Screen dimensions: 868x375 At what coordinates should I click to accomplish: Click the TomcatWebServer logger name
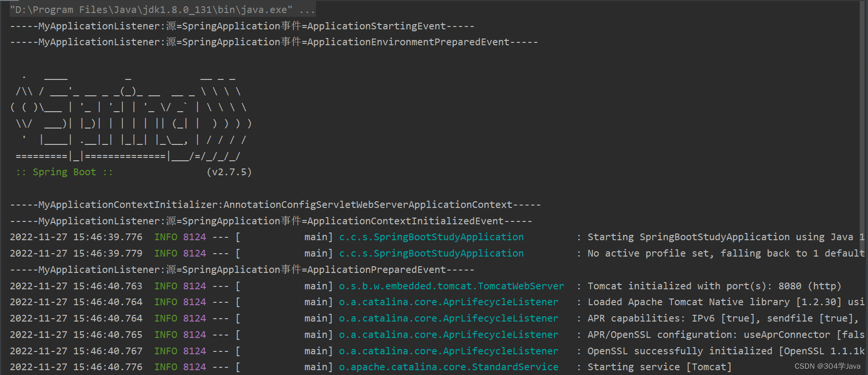tap(451, 286)
